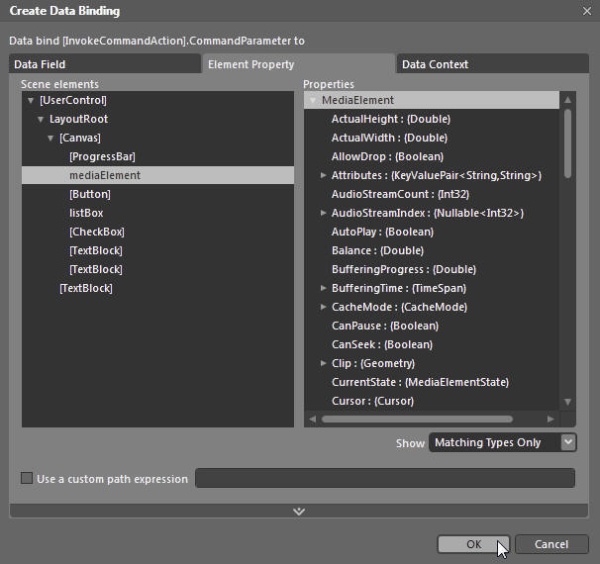Image resolution: width=600 pixels, height=564 pixels.
Task: Enable Use a custom path expression
Action: click(26, 478)
